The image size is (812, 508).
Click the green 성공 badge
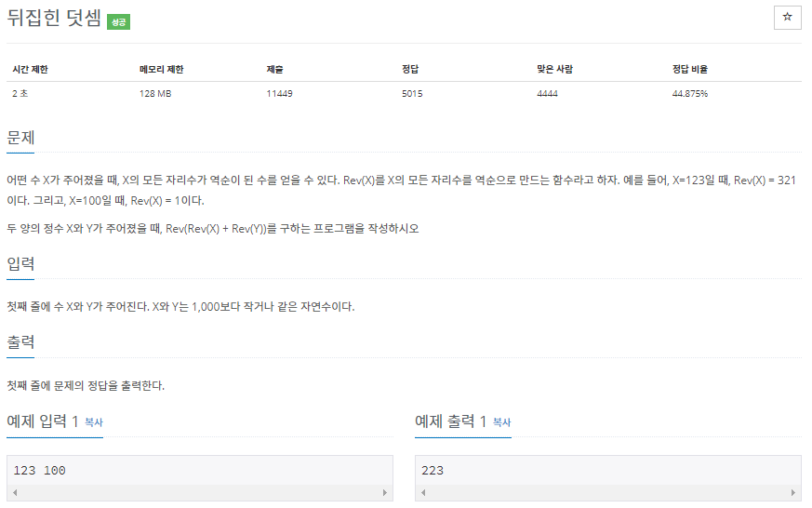118,21
